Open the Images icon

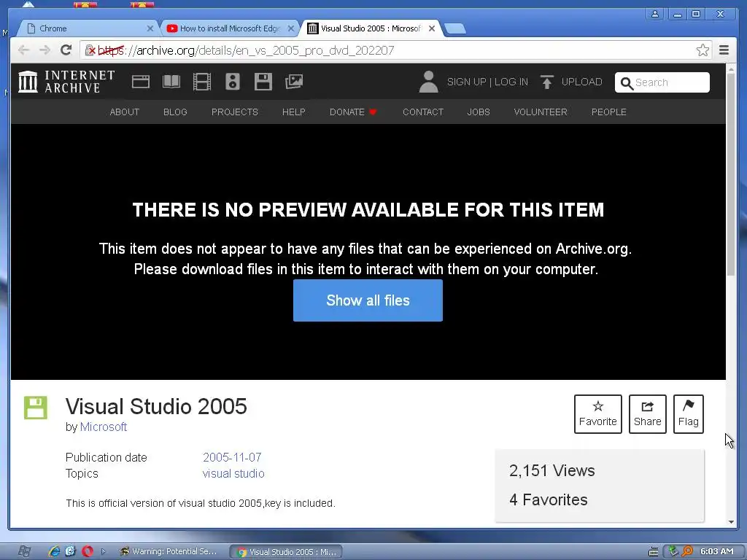[294, 82]
